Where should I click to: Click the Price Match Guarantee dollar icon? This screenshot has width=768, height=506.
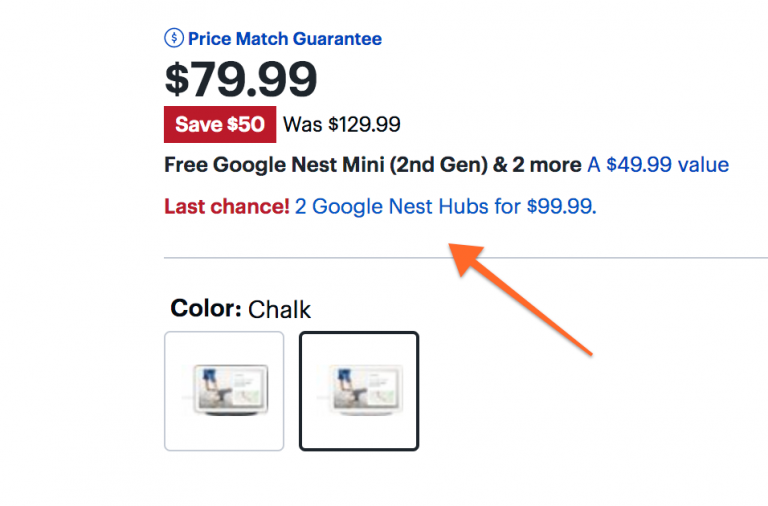(174, 39)
